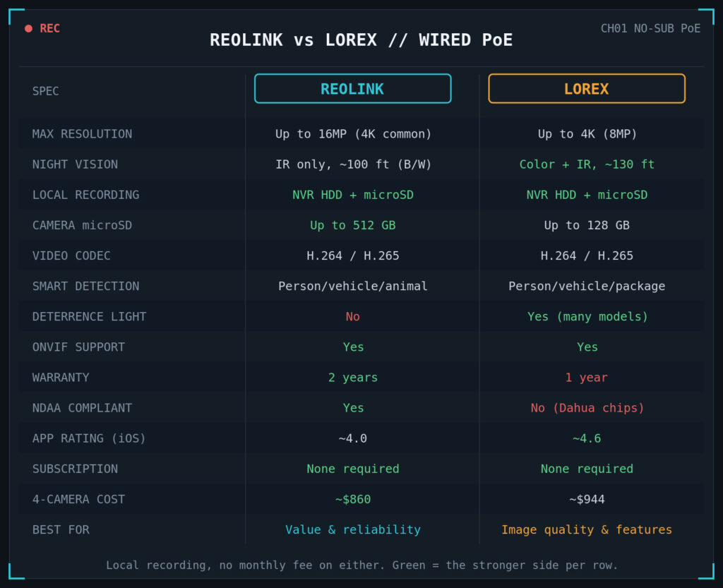This screenshot has width=723, height=588.
Task: Click the SMART DETECTION row label
Action: pyautogui.click(x=85, y=286)
